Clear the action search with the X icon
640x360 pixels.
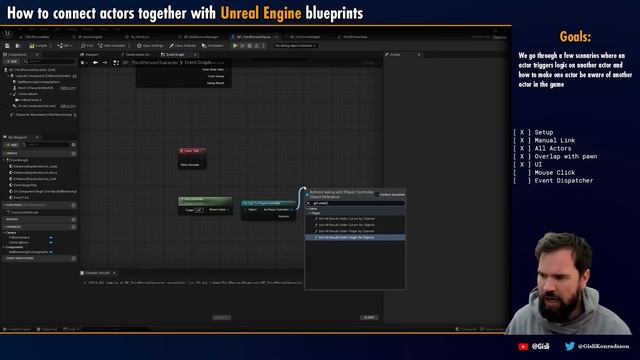(x=309, y=203)
